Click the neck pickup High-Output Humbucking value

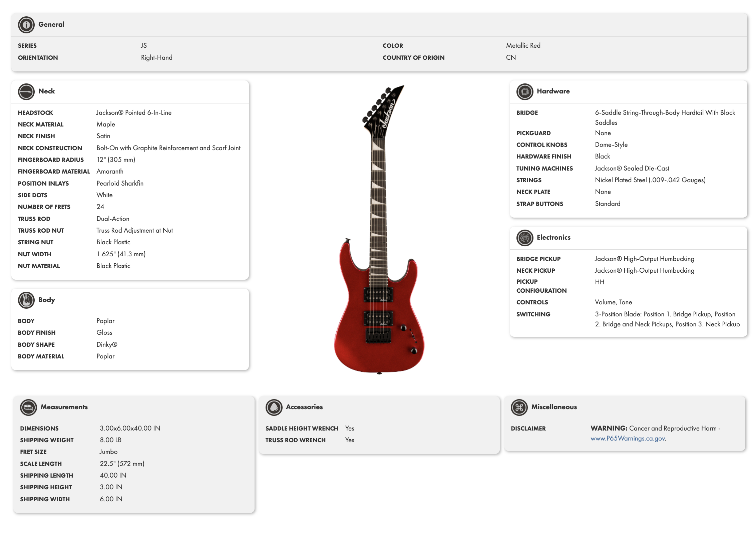(x=644, y=270)
